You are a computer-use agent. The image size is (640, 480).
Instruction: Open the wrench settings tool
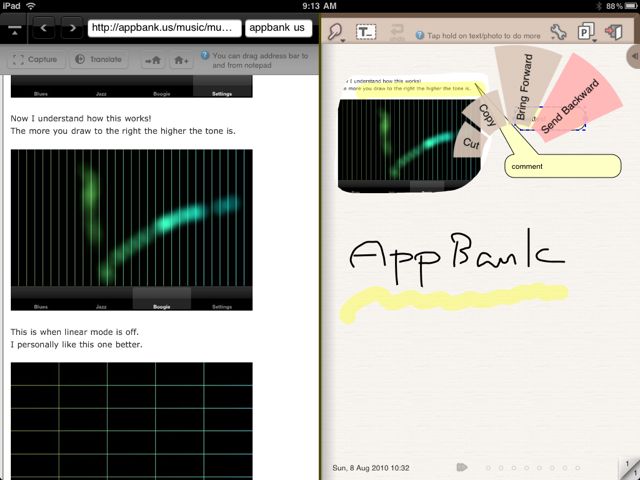tap(558, 32)
